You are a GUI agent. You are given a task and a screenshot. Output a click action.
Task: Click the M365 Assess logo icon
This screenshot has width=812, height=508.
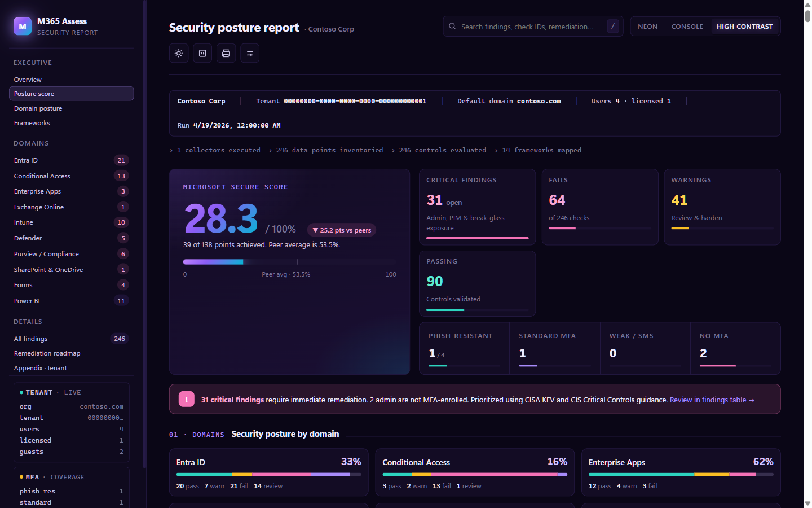[x=23, y=26]
